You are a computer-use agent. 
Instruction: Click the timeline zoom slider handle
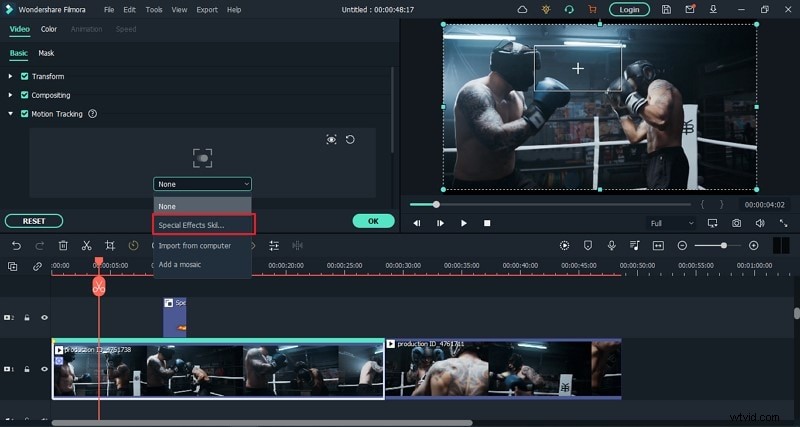tap(723, 245)
